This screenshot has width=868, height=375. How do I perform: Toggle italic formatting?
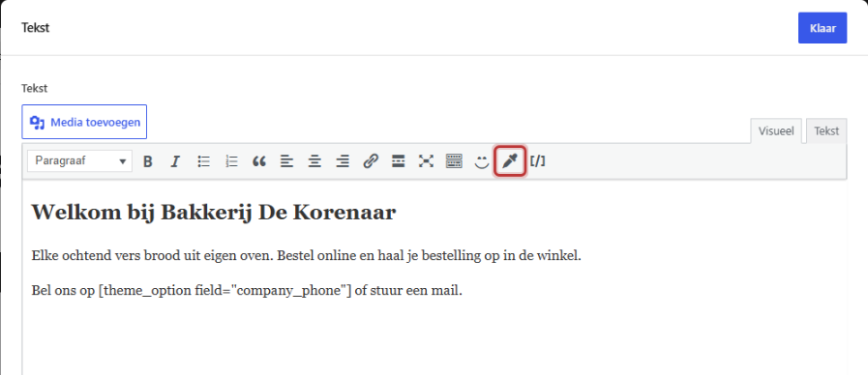(x=175, y=161)
